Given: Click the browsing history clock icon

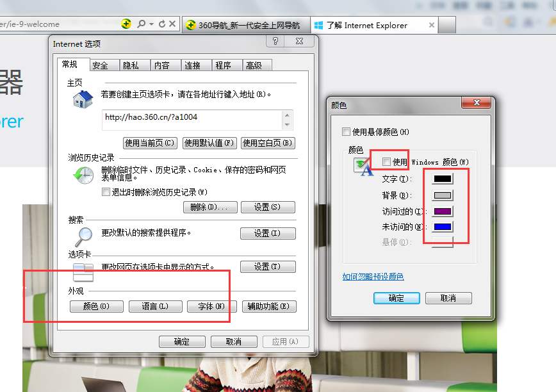Looking at the screenshot, I should tap(84, 175).
